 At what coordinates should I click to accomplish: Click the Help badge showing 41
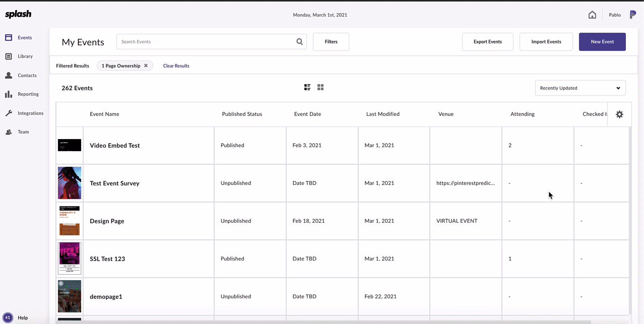(8, 318)
